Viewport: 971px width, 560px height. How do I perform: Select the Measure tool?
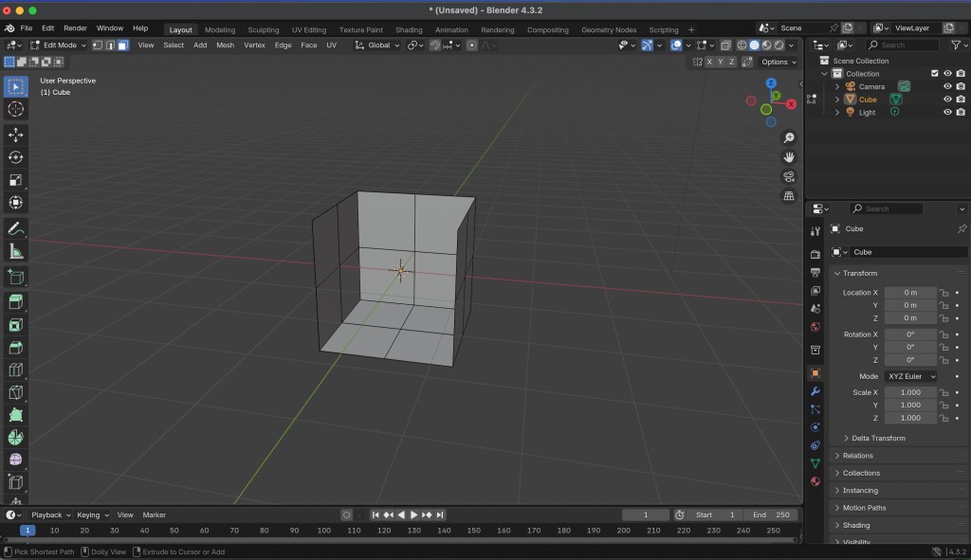pos(16,251)
